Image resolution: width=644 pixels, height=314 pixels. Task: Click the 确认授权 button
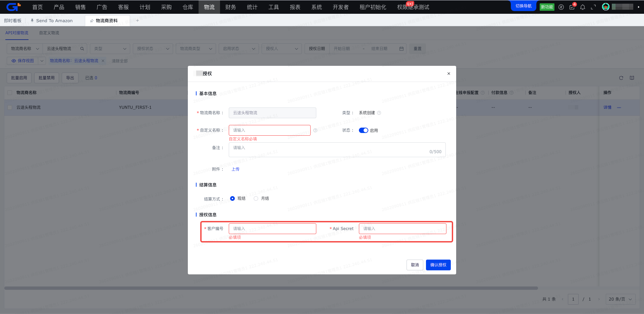pos(438,265)
